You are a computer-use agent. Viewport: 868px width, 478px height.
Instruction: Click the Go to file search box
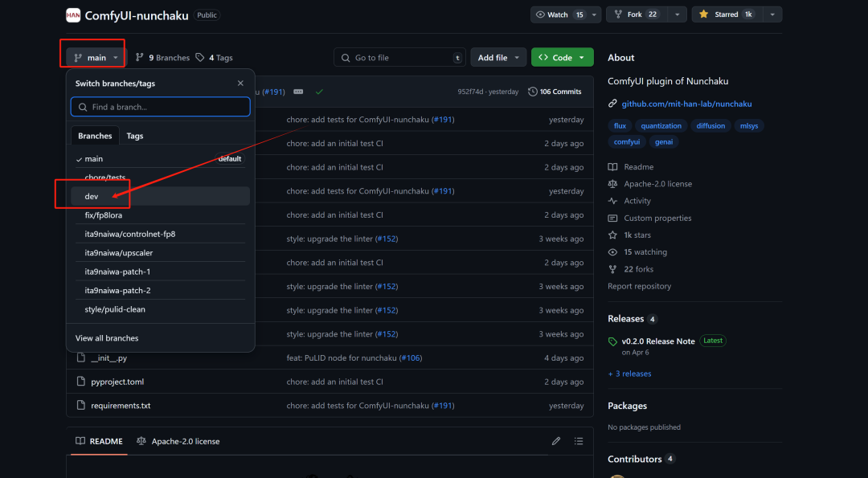[x=399, y=58]
